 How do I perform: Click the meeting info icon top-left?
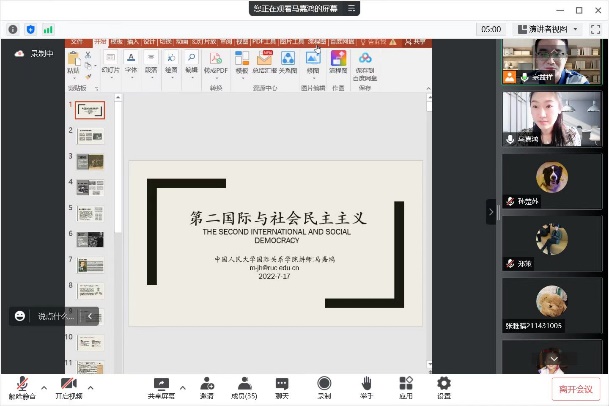pyautogui.click(x=14, y=29)
